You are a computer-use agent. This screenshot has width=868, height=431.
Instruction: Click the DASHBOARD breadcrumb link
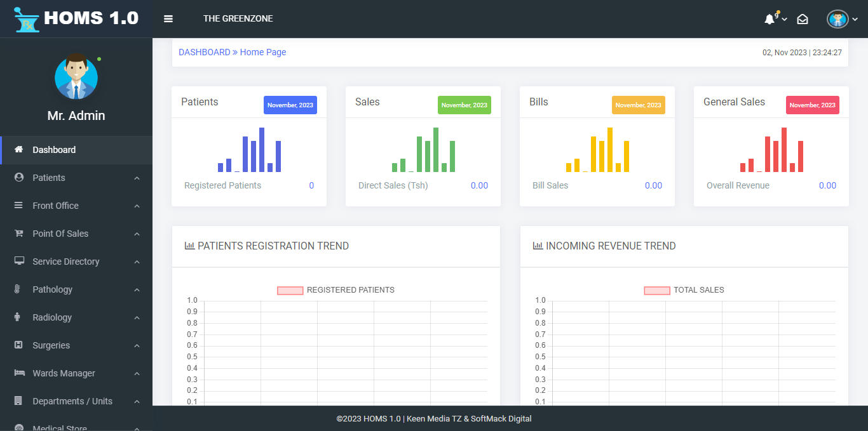(x=204, y=52)
